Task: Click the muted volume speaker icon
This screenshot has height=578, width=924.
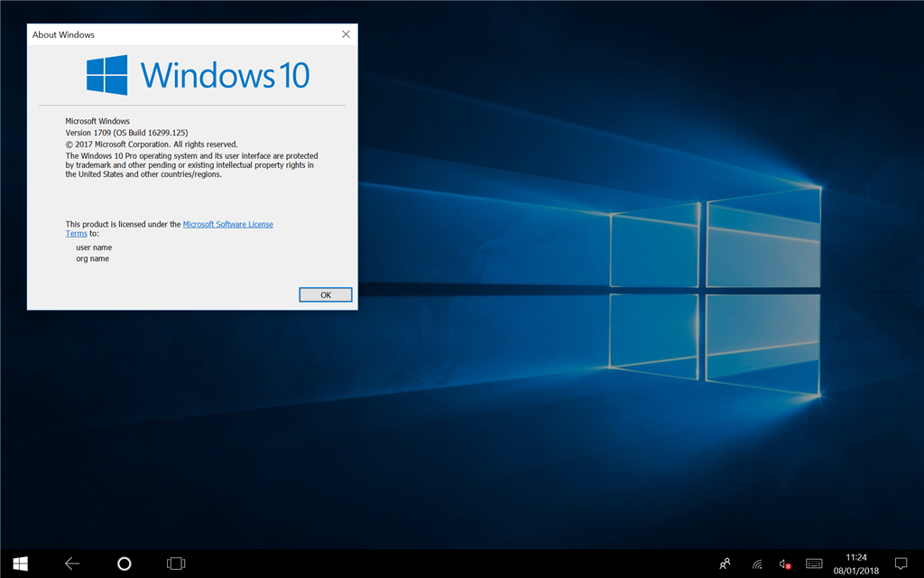Action: (x=784, y=564)
